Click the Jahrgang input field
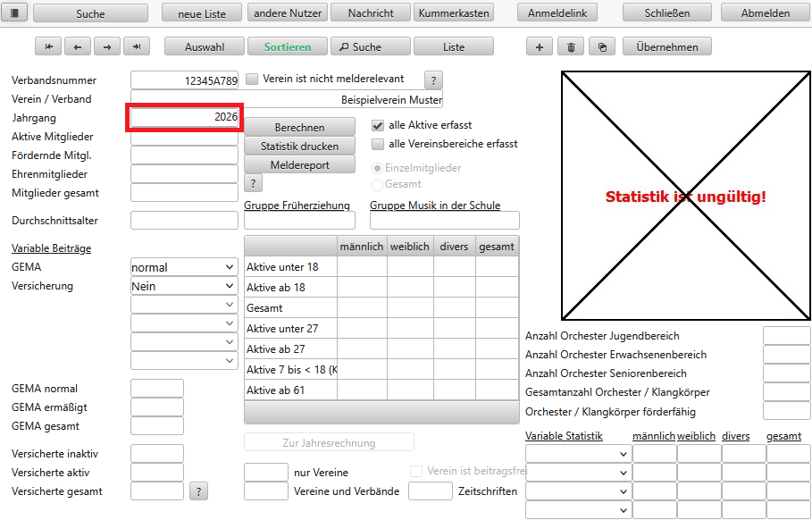The image size is (812, 520). click(185, 118)
